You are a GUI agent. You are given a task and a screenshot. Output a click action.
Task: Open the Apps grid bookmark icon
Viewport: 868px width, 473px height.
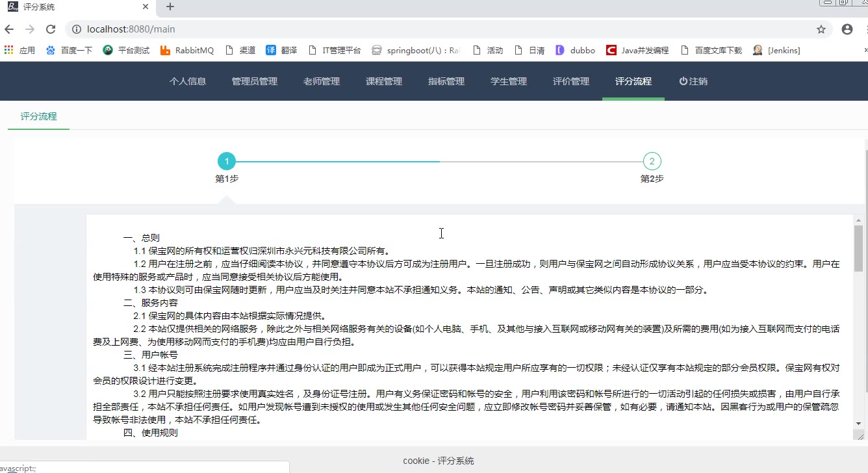point(9,50)
